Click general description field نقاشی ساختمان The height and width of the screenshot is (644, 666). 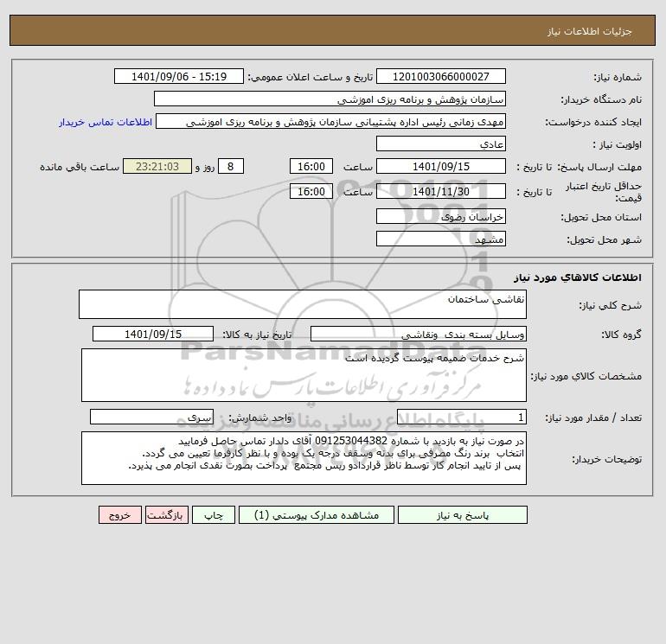point(303,304)
